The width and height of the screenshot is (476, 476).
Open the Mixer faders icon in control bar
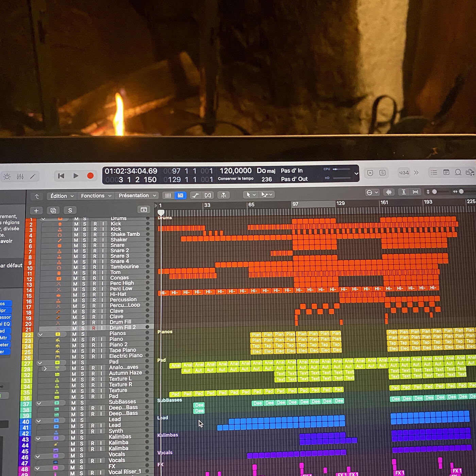click(x=20, y=176)
